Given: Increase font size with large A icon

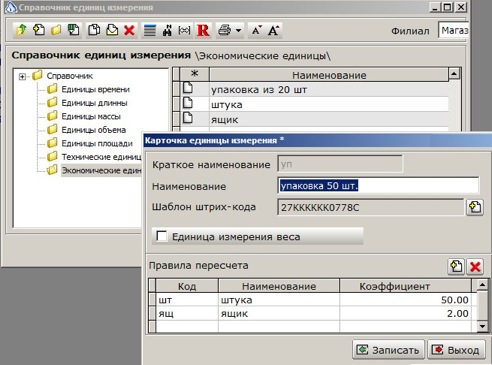Looking at the screenshot, I should 274,30.
